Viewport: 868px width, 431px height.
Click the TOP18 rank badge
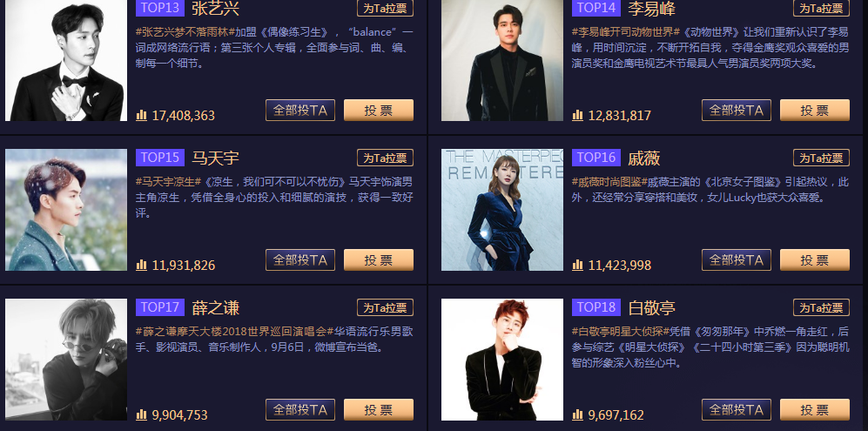pos(596,306)
